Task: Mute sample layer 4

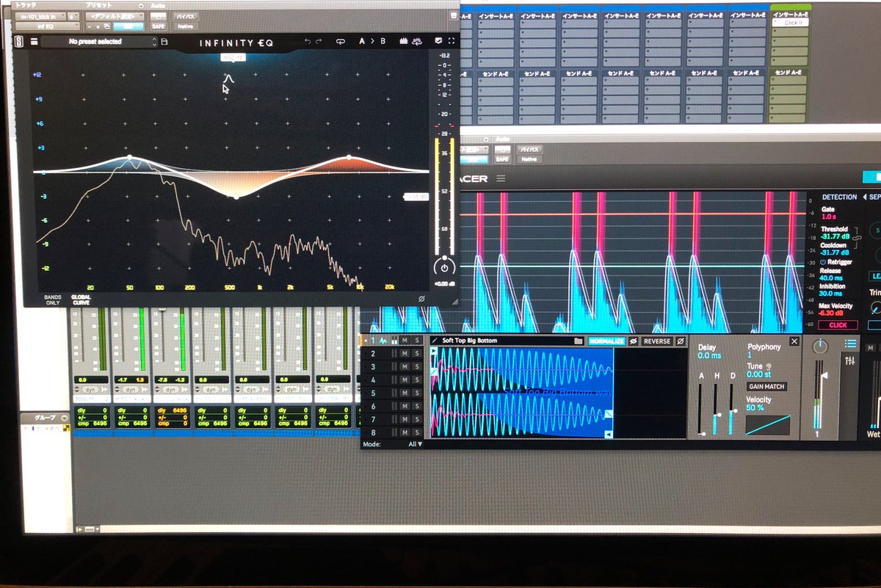Action: click(405, 380)
